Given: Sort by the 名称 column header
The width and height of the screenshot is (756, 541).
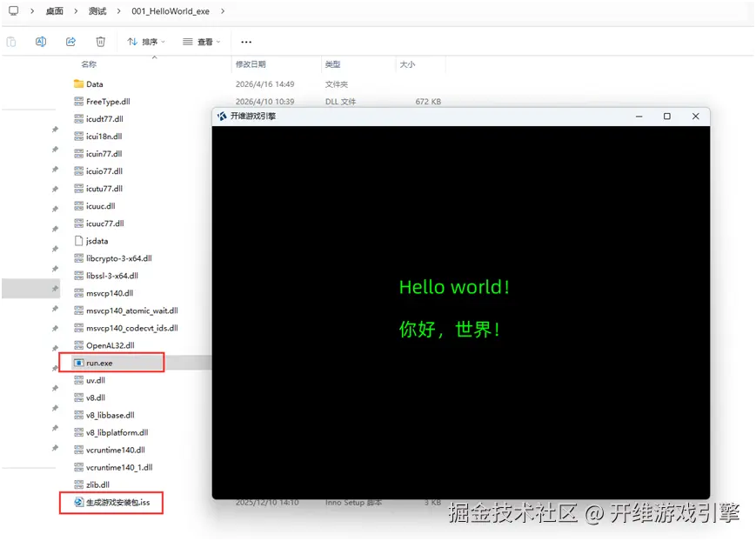Looking at the screenshot, I should (89, 64).
